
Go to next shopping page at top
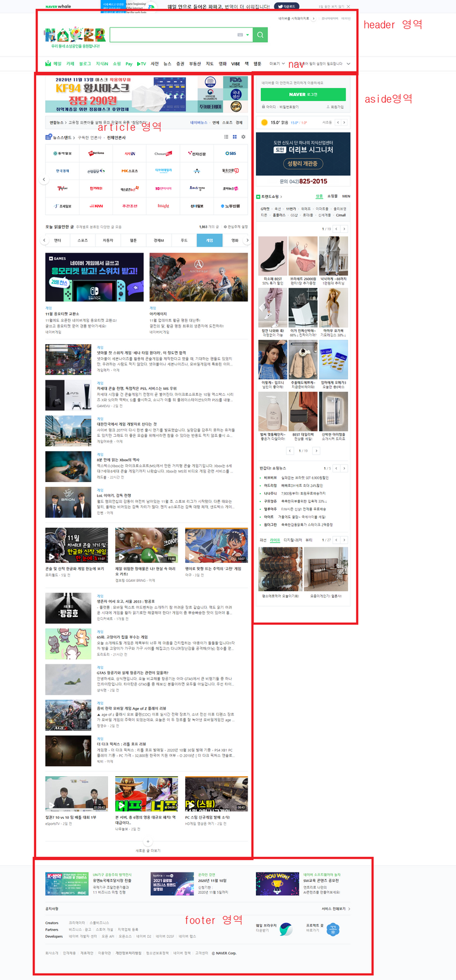click(x=344, y=229)
